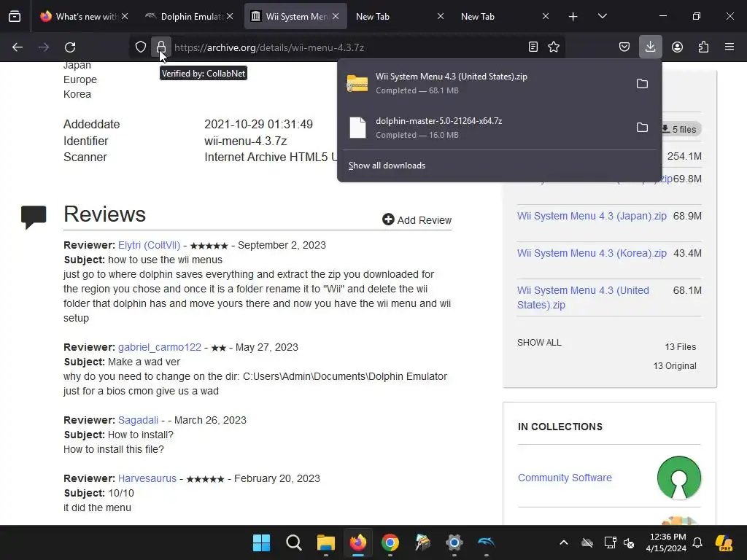747x560 pixels.
Task: Click SHOW ALL download options
Action: [539, 343]
